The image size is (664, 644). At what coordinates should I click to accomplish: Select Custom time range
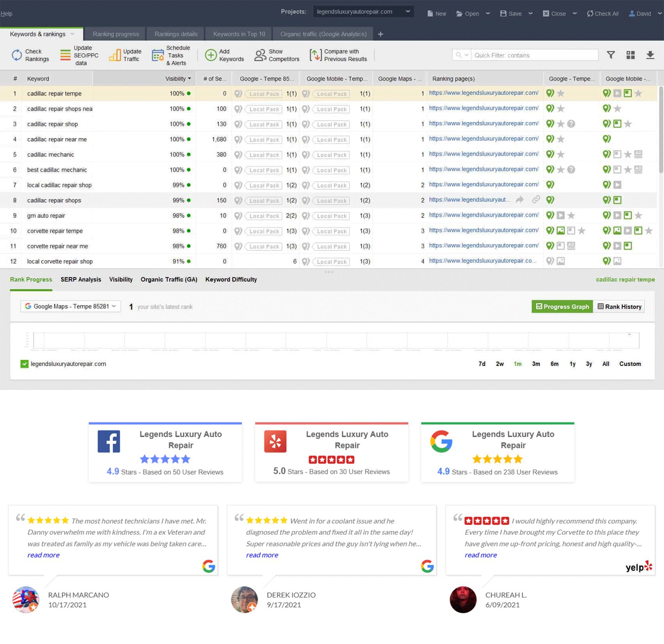(630, 364)
